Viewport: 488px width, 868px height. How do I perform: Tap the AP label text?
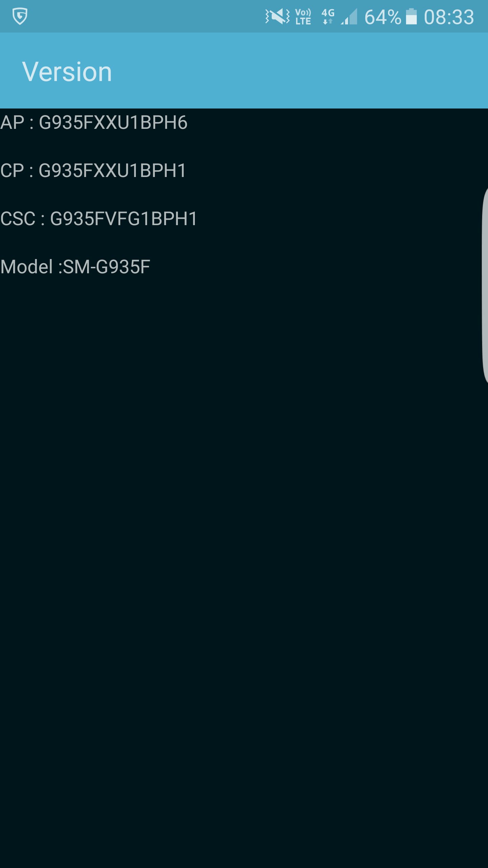(12, 122)
